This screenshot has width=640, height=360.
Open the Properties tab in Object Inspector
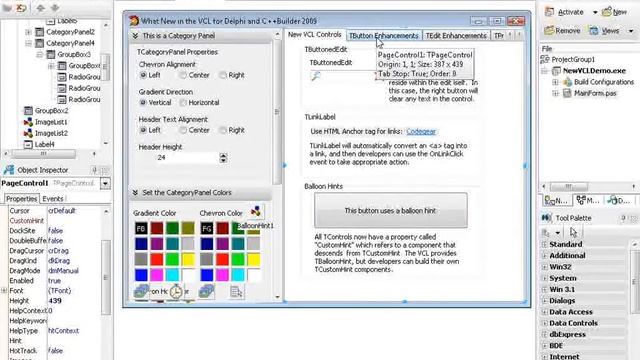coord(22,199)
